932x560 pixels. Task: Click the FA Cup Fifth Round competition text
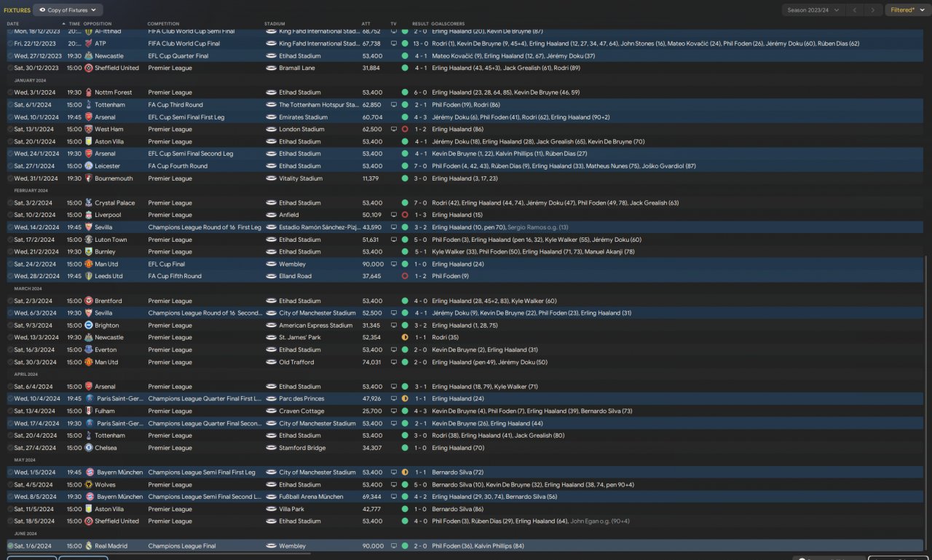tap(175, 277)
